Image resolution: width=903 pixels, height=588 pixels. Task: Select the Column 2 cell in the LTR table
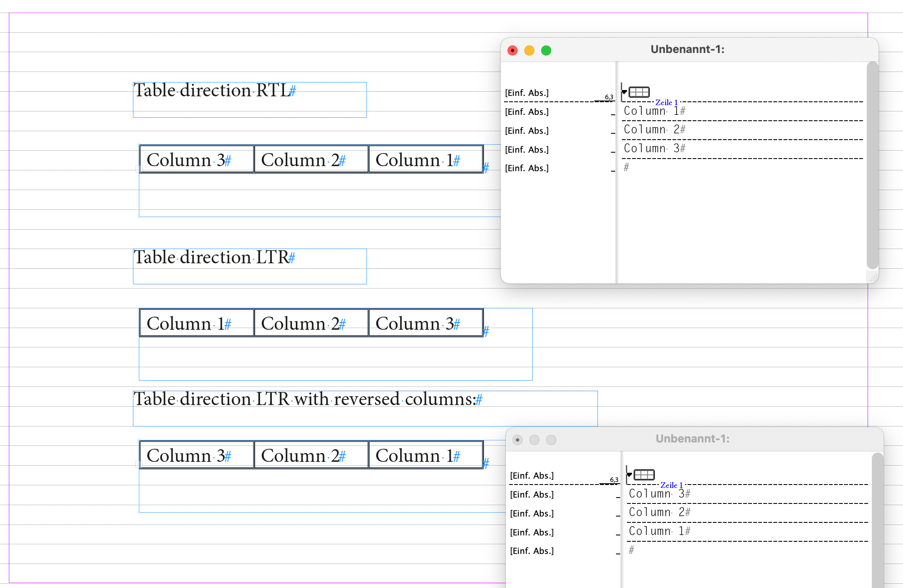(x=311, y=323)
